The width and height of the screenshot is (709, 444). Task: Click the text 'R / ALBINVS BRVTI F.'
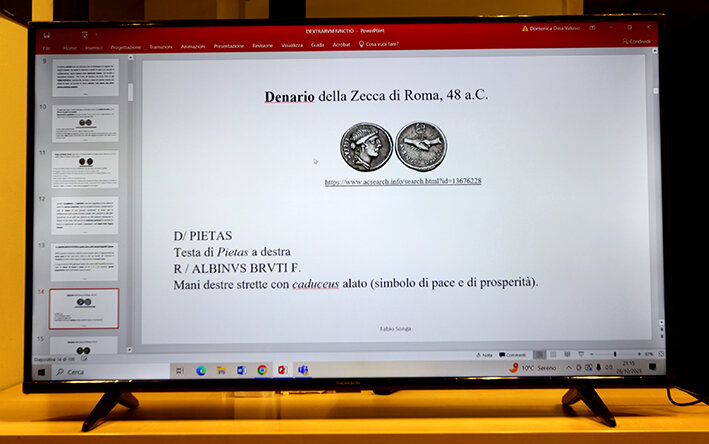tap(237, 268)
